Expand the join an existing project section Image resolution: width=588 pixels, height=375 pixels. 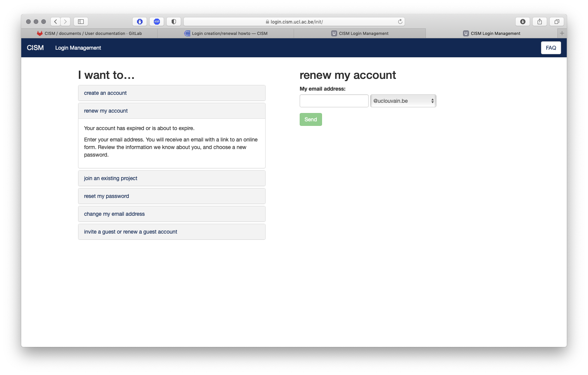172,178
